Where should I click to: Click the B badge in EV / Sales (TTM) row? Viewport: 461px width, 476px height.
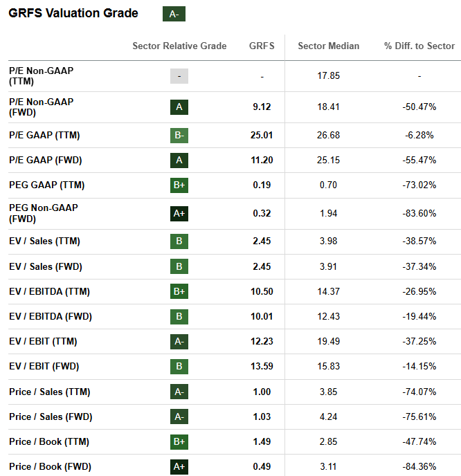click(x=179, y=241)
